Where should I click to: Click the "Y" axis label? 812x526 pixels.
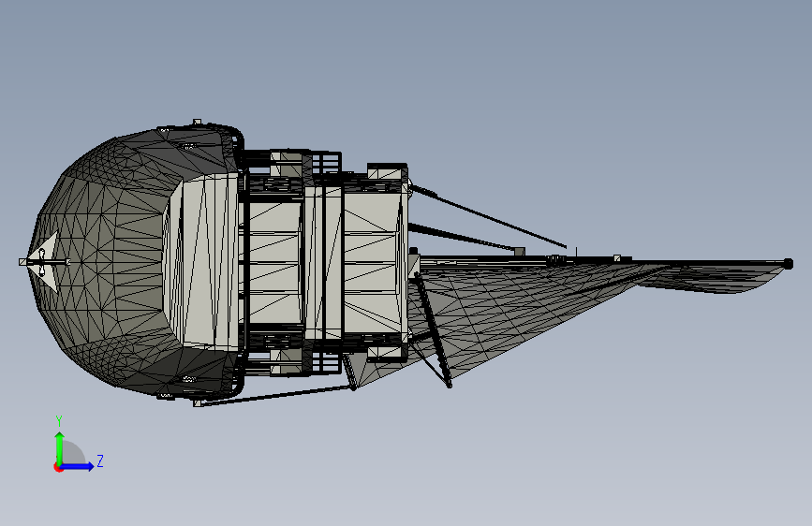[x=59, y=421]
